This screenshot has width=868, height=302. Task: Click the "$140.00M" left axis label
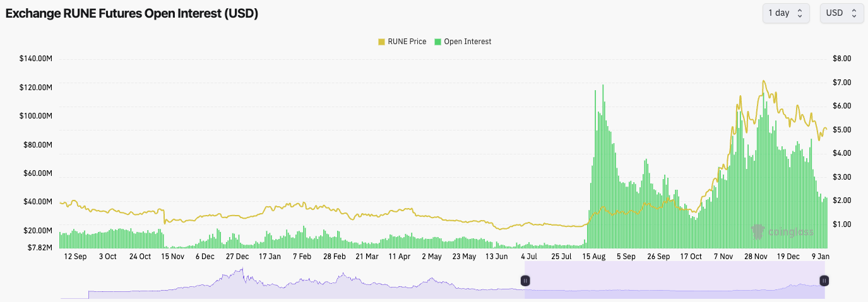coord(35,59)
